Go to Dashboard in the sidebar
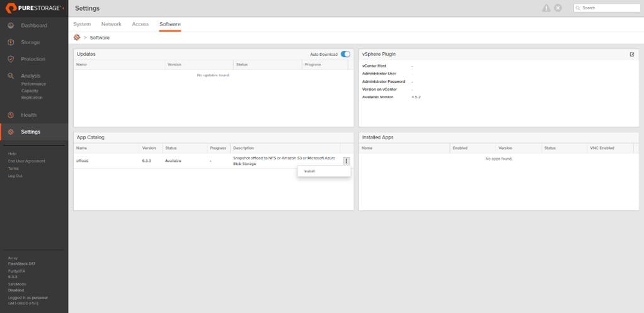 click(x=34, y=25)
